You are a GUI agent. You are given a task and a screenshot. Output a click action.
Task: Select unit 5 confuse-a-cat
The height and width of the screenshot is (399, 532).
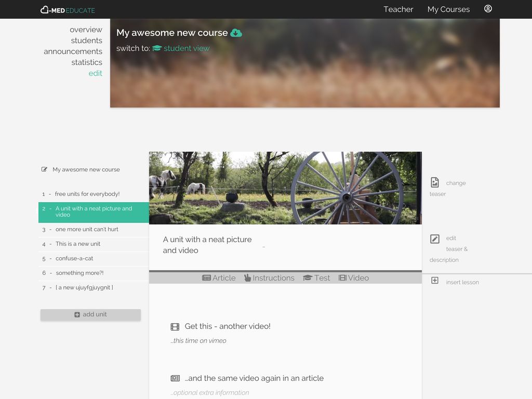click(x=74, y=258)
